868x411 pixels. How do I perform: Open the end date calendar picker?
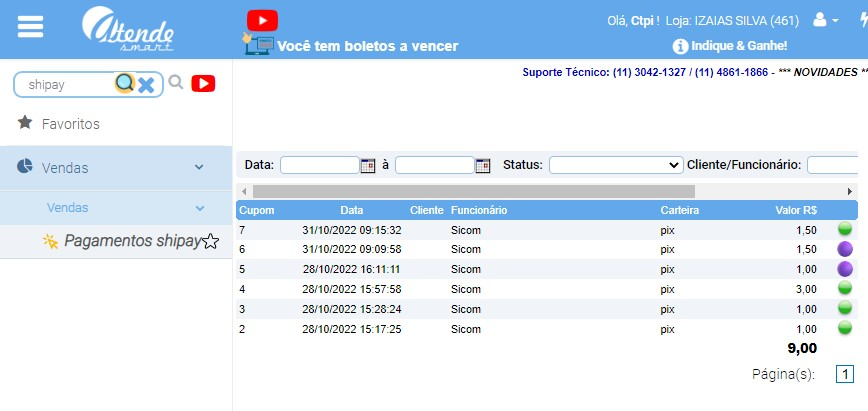pos(483,165)
